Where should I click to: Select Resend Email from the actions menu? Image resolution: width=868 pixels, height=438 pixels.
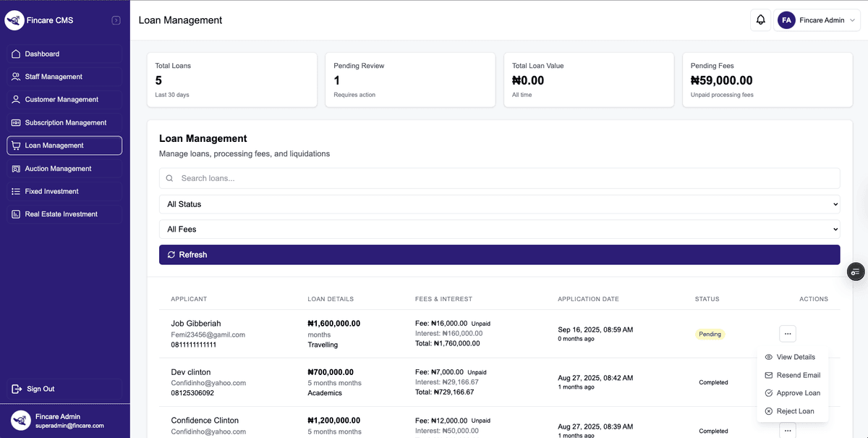click(x=797, y=375)
